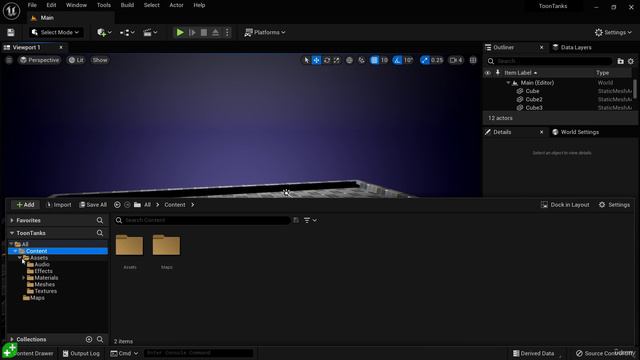640x360 pixels.
Task: Toggle surface snapping icon
Action: pyautogui.click(x=362, y=60)
